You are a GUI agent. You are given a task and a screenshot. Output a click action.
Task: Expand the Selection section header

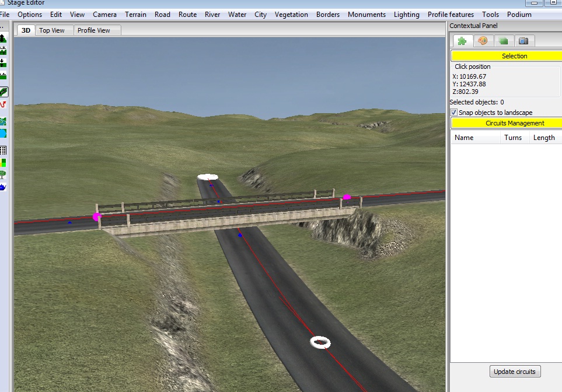coord(506,56)
